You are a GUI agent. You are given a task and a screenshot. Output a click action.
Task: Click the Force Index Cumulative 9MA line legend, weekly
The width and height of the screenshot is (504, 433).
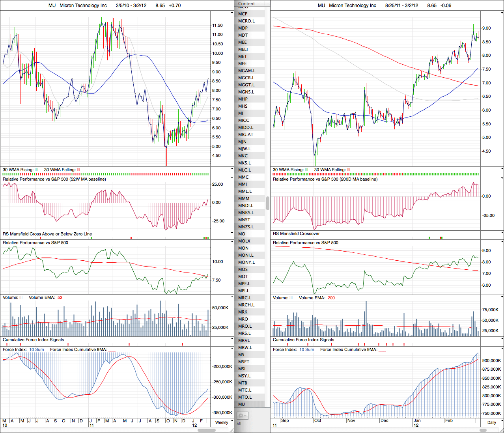pos(112,350)
